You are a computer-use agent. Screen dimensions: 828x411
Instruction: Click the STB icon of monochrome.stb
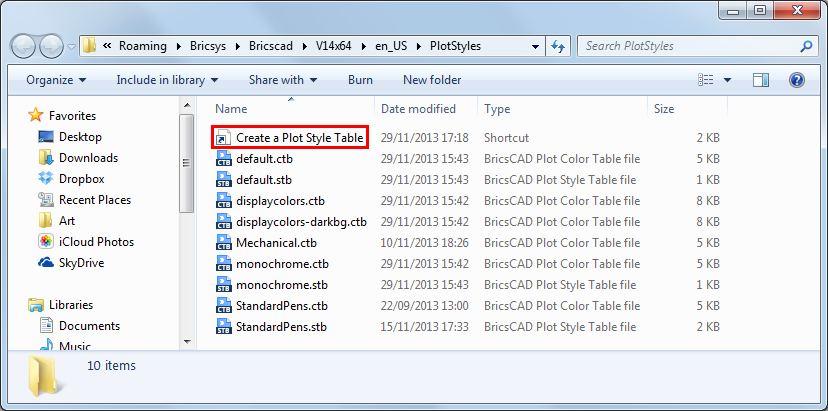[x=224, y=285]
